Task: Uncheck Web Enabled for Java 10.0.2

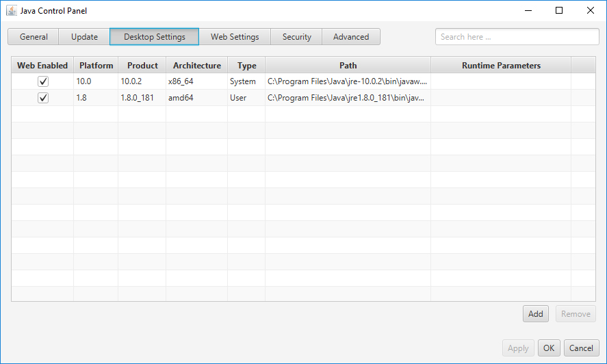Action: pos(42,81)
